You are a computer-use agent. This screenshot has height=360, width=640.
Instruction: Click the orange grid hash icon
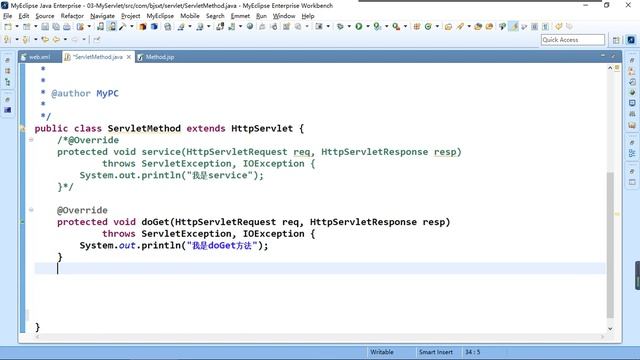[x=417, y=27]
